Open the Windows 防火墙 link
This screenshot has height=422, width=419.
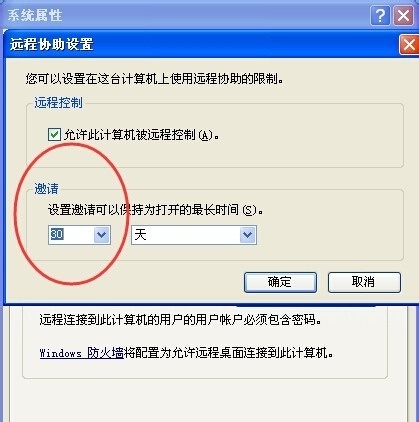pyautogui.click(x=82, y=353)
